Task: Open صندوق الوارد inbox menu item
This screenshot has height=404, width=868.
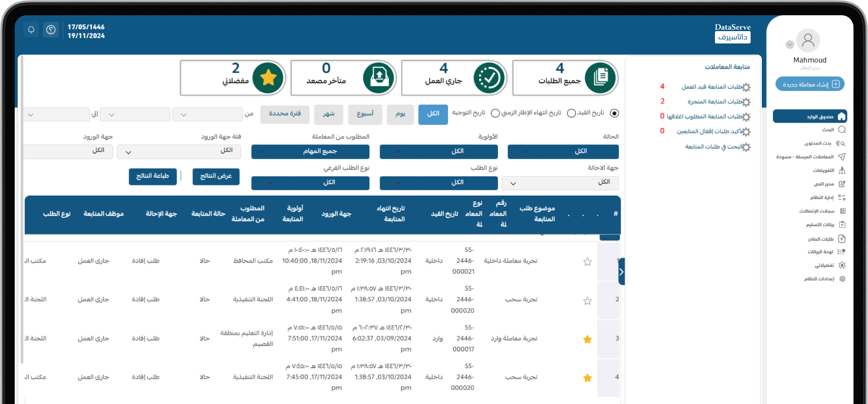Action: tap(809, 116)
